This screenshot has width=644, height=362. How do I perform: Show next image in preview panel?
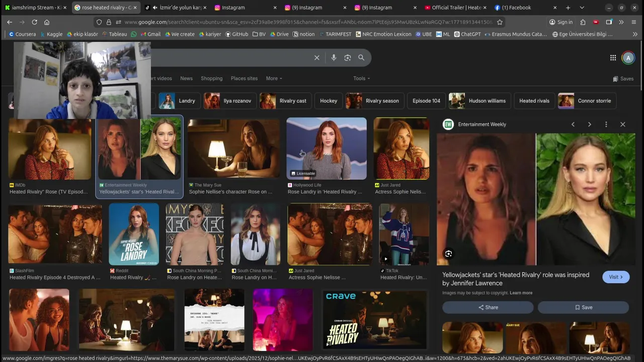tap(589, 124)
